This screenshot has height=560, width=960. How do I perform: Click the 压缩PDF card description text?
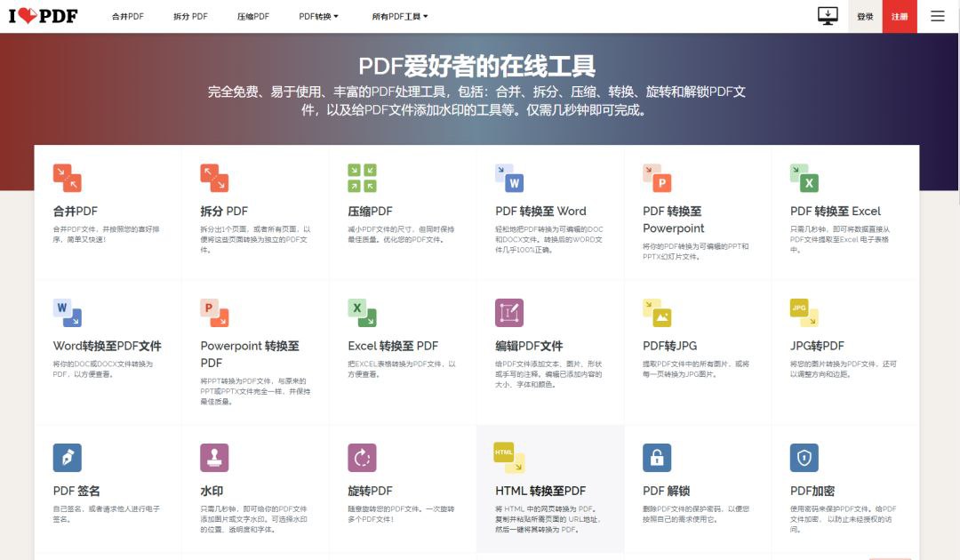click(401, 235)
